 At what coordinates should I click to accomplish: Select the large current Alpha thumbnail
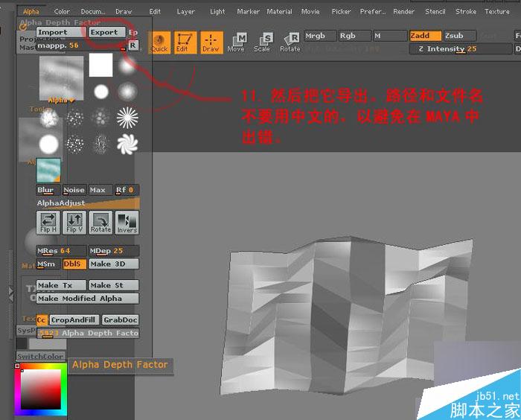pos(62,78)
